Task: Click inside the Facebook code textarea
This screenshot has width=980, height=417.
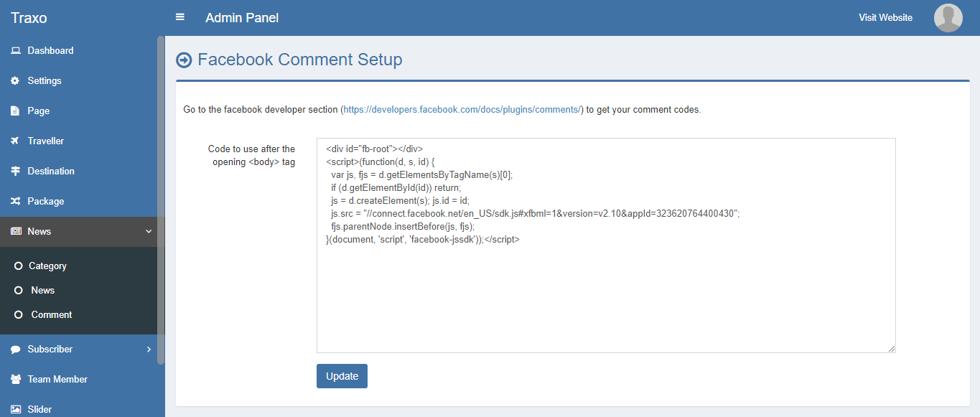Action: click(605, 294)
